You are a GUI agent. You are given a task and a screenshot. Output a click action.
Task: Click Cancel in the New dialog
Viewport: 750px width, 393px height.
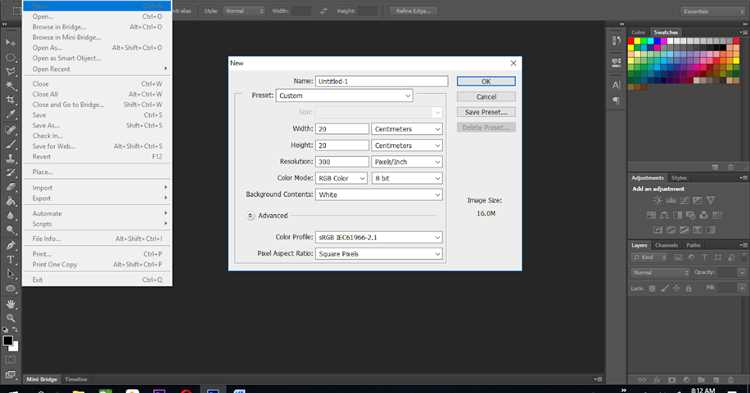[486, 97]
